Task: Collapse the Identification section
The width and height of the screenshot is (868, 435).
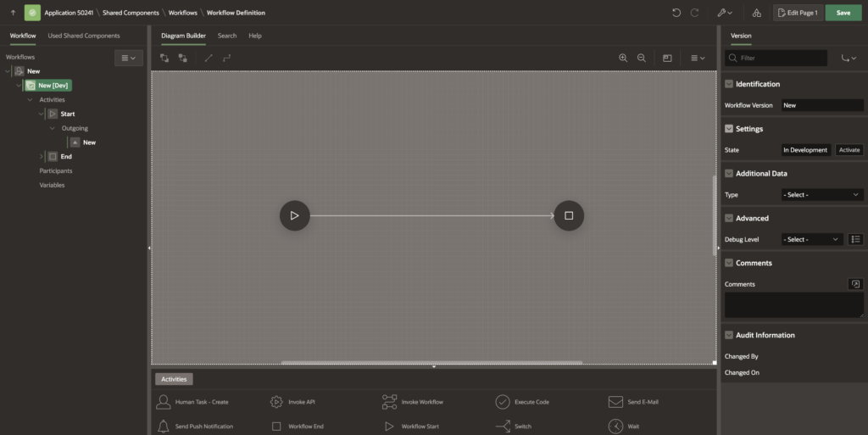Action: tap(729, 84)
